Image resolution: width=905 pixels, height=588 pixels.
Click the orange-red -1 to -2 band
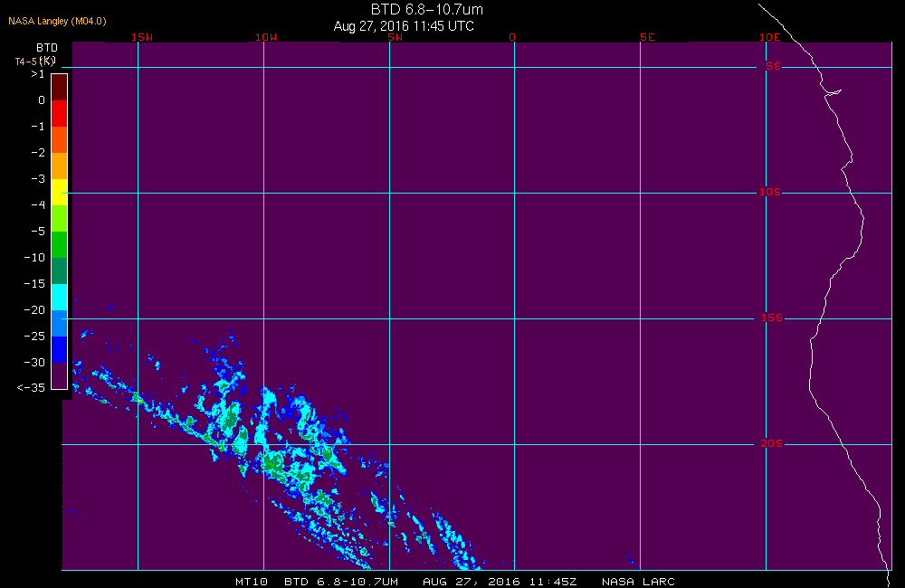tap(60, 139)
